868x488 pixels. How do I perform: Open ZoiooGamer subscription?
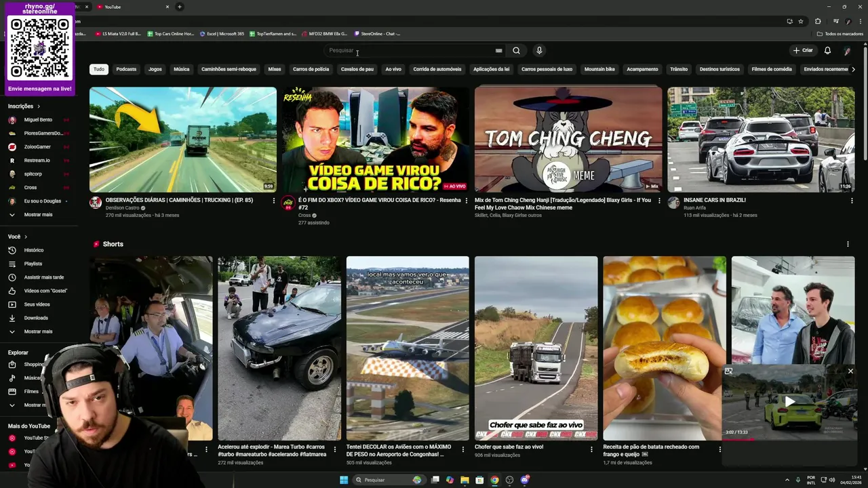(37, 147)
